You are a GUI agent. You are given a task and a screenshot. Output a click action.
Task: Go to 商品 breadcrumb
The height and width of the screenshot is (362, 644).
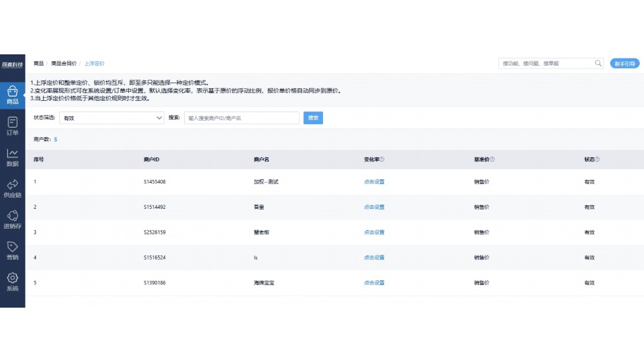coord(39,64)
